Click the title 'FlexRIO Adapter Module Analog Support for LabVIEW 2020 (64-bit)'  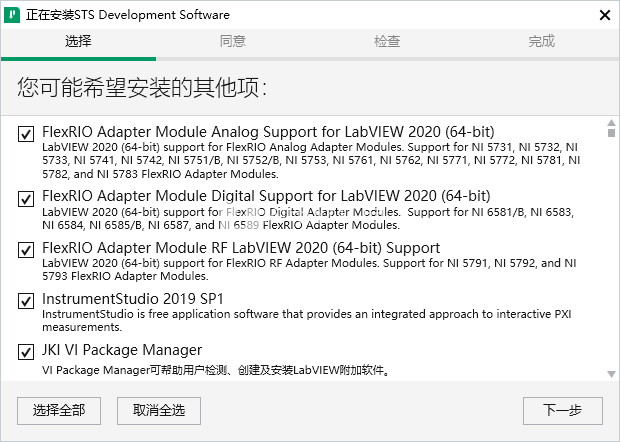[x=268, y=132]
